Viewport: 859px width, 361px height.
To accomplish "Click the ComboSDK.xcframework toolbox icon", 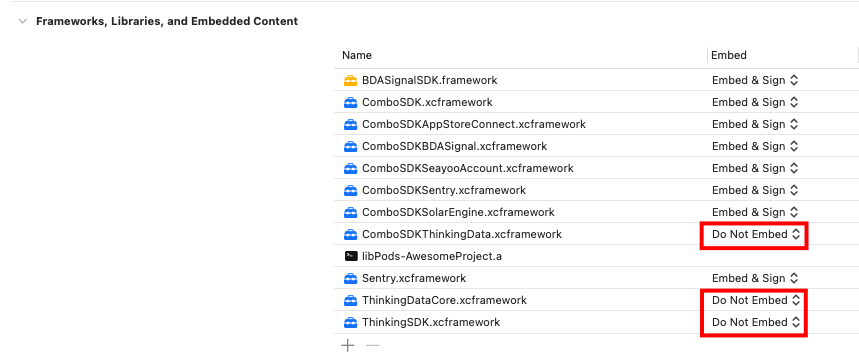I will point(351,102).
